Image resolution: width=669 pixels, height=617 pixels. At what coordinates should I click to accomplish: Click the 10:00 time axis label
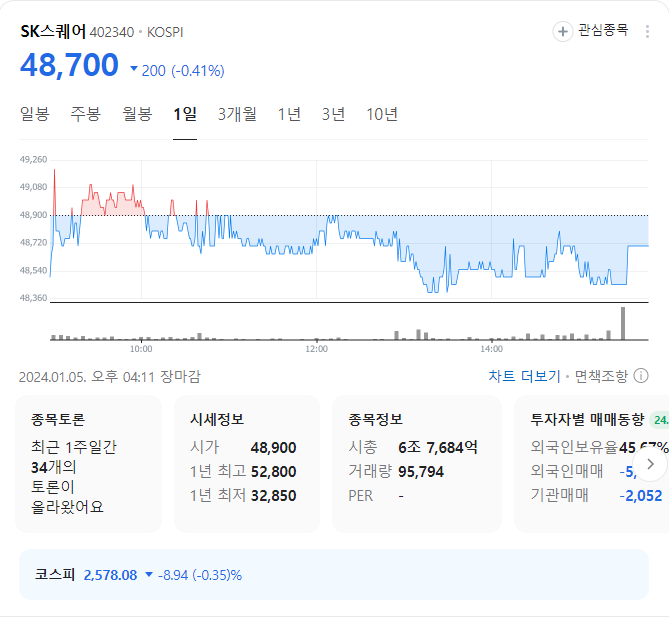(x=141, y=349)
